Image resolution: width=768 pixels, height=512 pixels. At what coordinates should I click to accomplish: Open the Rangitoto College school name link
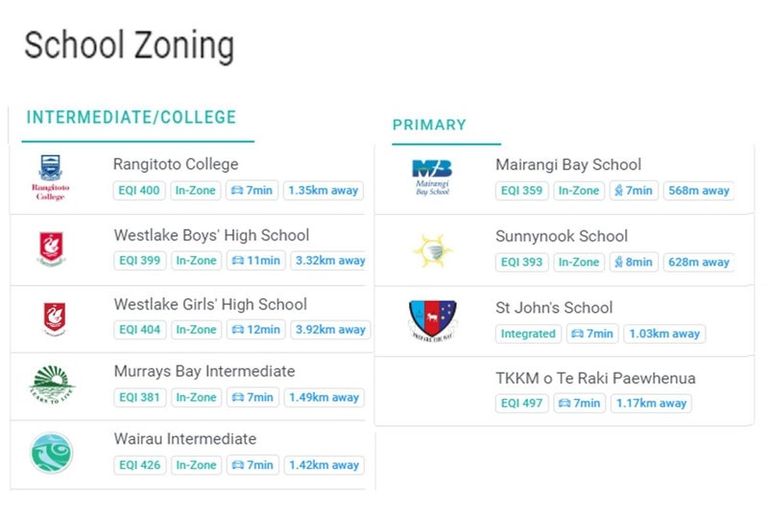point(176,164)
